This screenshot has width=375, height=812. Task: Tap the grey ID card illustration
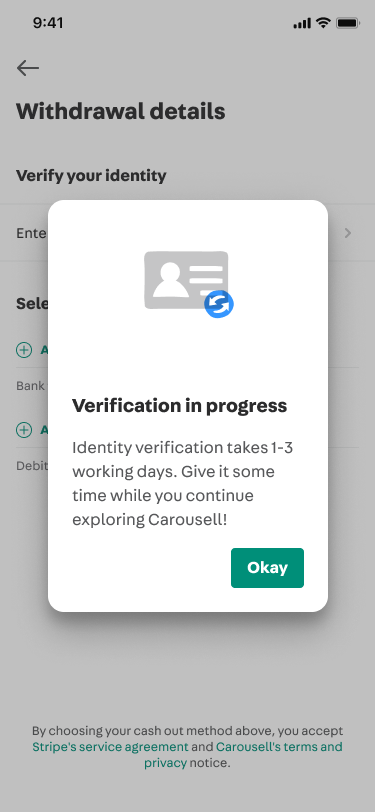186,280
